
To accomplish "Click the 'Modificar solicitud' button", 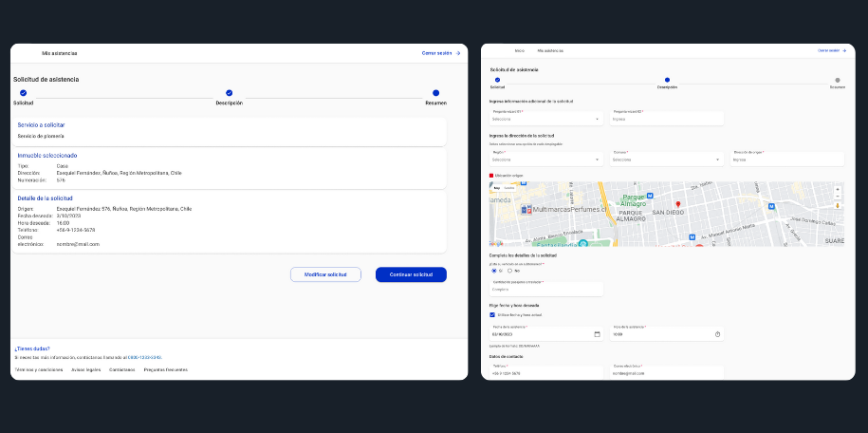I will (325, 274).
